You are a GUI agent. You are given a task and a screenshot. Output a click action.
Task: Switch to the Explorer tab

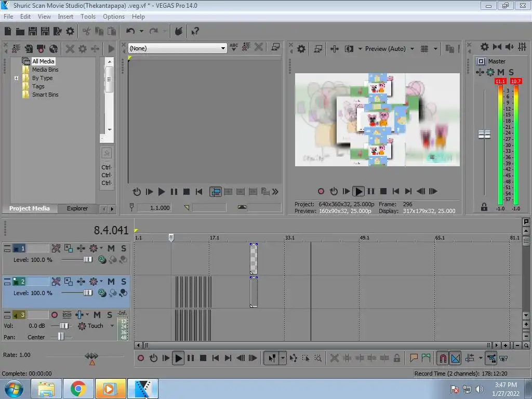coord(77,208)
